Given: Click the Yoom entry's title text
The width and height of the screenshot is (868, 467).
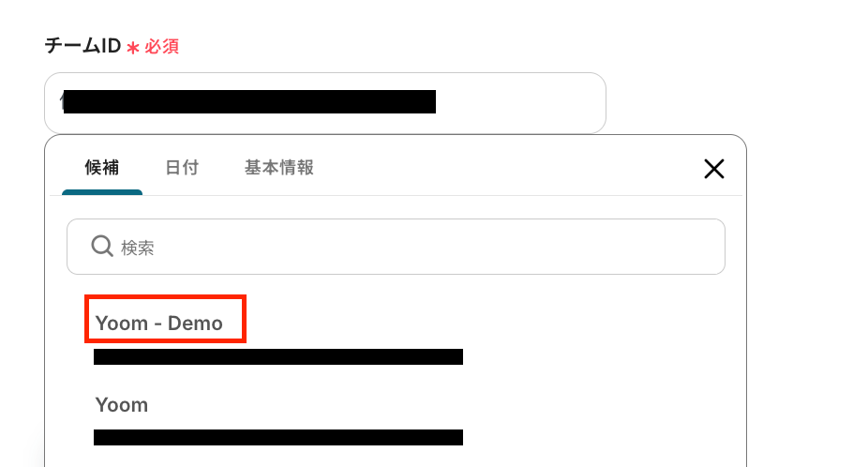Looking at the screenshot, I should coord(121,404).
